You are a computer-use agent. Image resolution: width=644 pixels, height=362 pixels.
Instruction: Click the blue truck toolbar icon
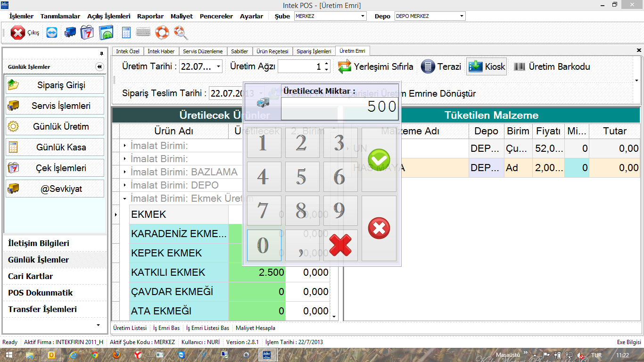coord(70,33)
